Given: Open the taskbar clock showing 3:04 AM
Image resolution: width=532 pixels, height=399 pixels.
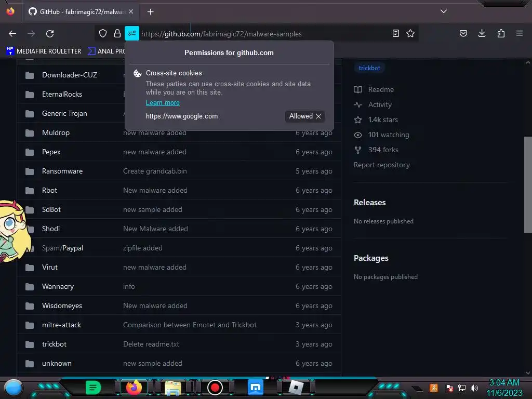Looking at the screenshot, I should (x=504, y=388).
